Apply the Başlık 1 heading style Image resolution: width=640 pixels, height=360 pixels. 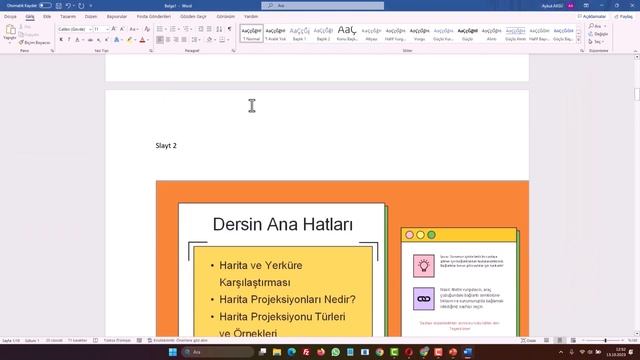tap(299, 33)
